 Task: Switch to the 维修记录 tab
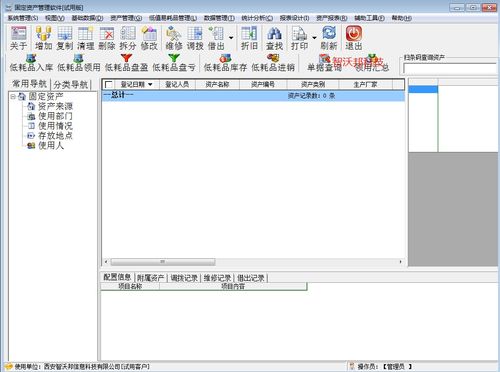click(x=217, y=278)
